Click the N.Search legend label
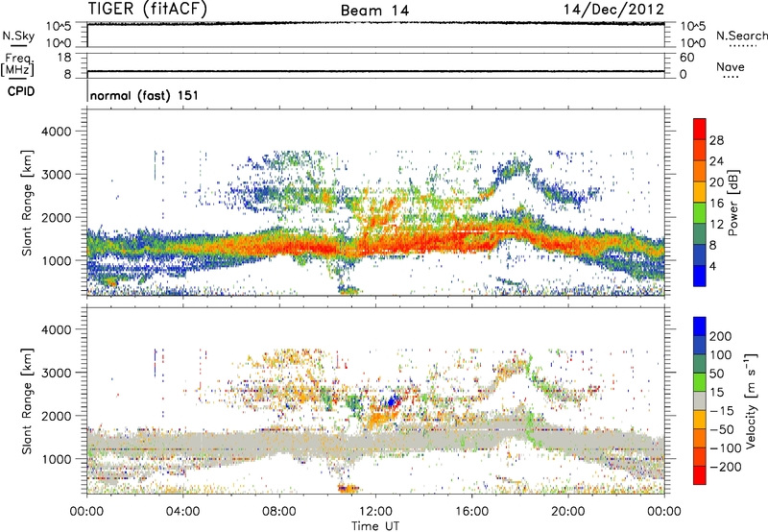The height and width of the screenshot is (532, 768). coord(741,36)
